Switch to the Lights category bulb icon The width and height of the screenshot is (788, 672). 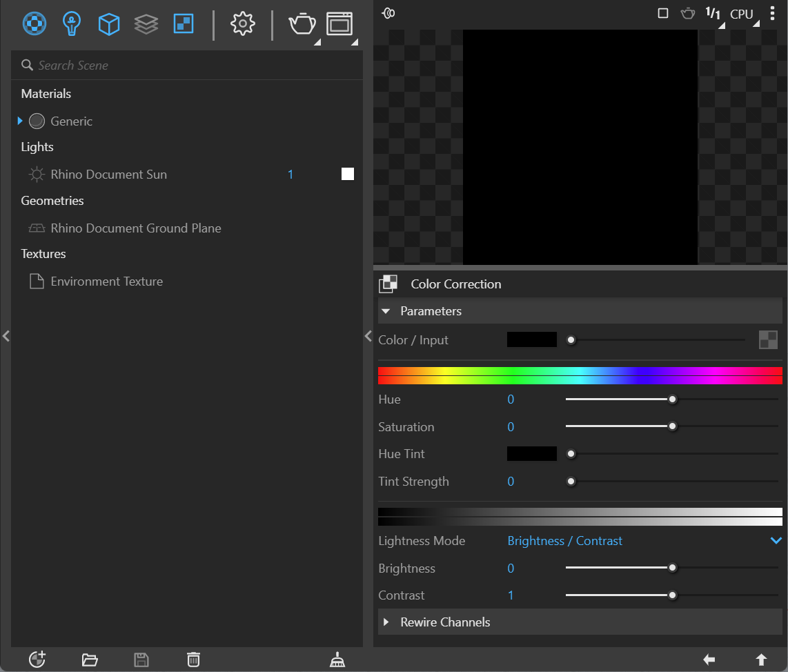click(71, 23)
